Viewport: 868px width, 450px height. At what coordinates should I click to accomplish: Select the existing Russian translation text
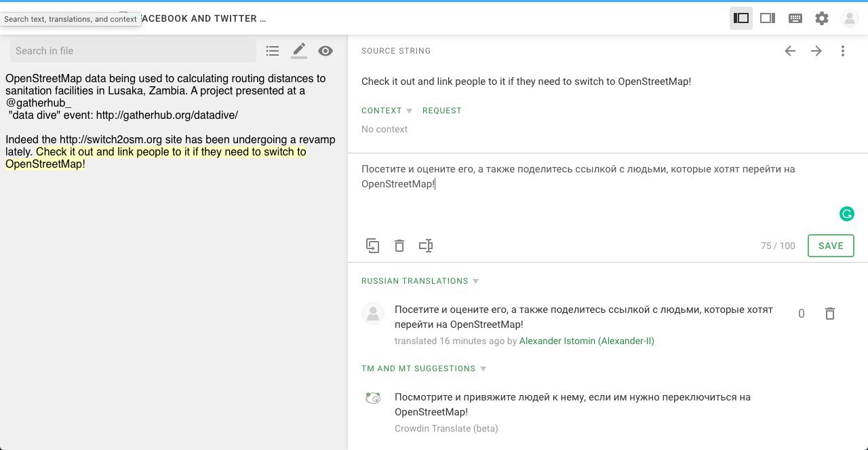pyautogui.click(x=584, y=317)
